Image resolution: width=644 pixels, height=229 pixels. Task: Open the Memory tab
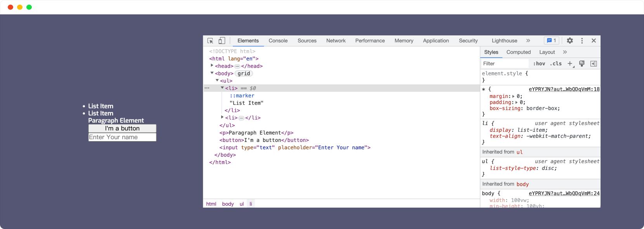(x=404, y=41)
